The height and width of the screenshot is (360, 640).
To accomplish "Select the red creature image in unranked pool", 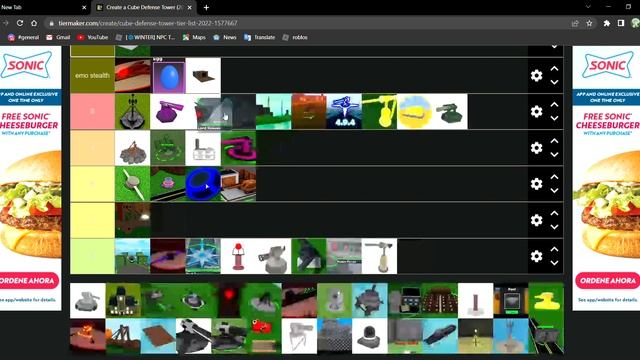I will click(264, 336).
